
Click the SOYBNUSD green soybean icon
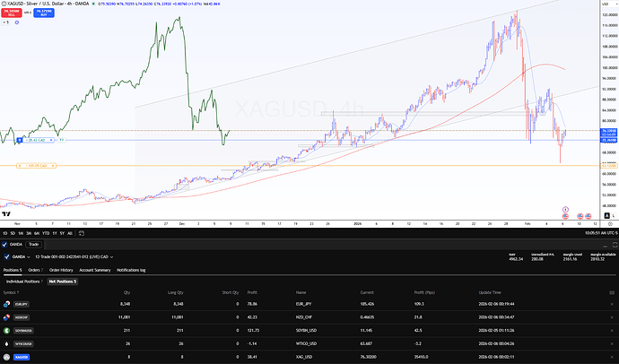(x=6, y=331)
